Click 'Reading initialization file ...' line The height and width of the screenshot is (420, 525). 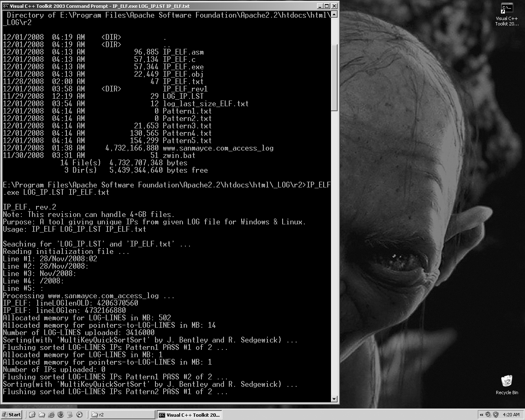pyautogui.click(x=66, y=251)
